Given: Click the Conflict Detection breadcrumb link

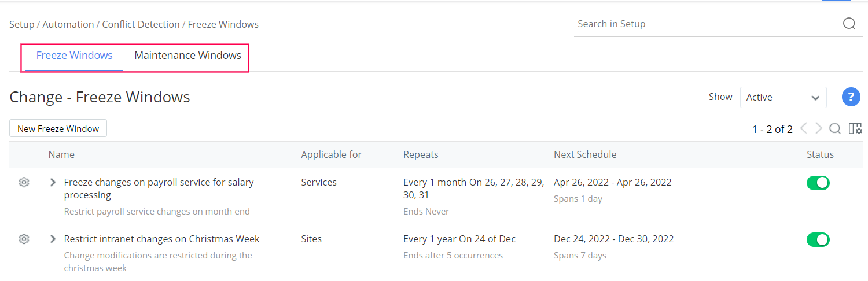Looking at the screenshot, I should pos(141,24).
